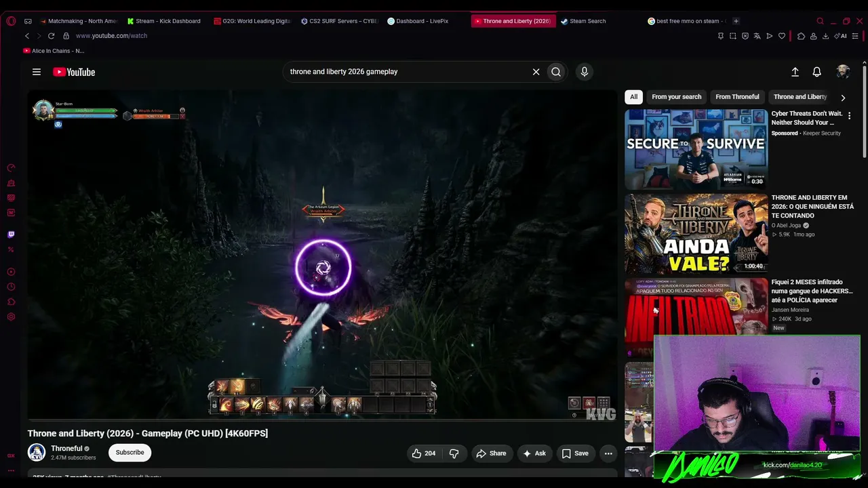Open the translate page icon
Screen dimensions: 868x488
[757, 36]
